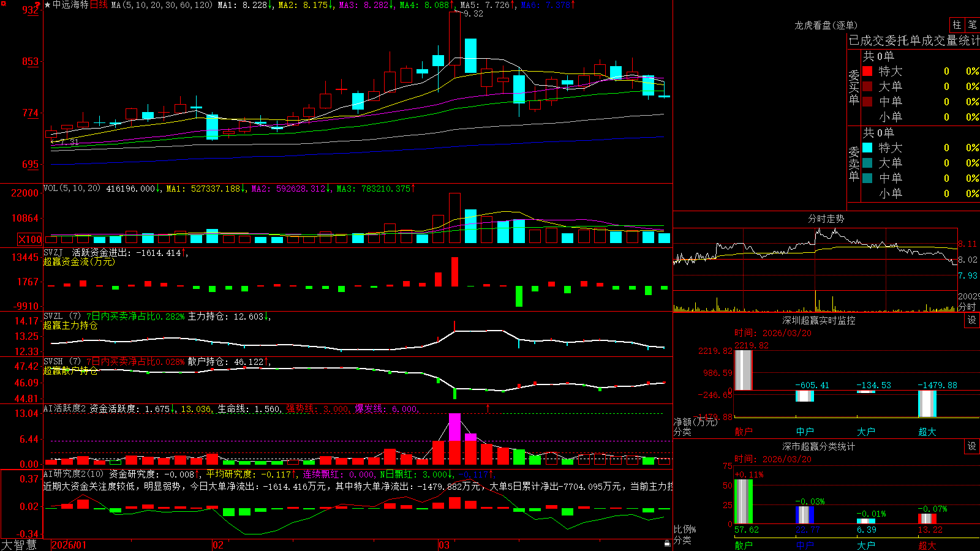This screenshot has width=980, height=551.
Task: Click the VOL(5,10,20) indicator label
Action: [x=72, y=189]
